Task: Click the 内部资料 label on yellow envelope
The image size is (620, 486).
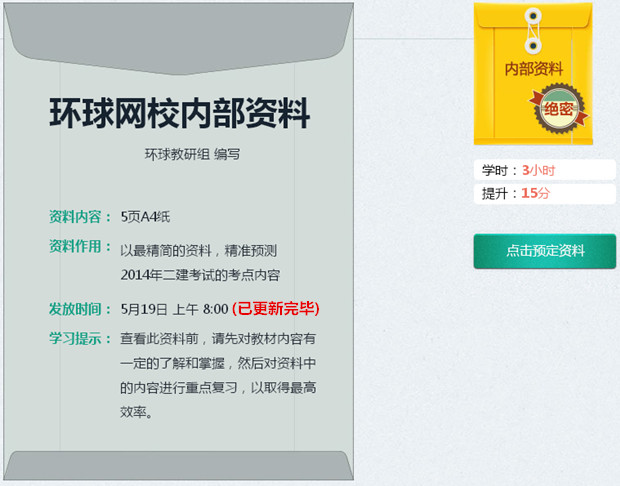Action: point(532,69)
